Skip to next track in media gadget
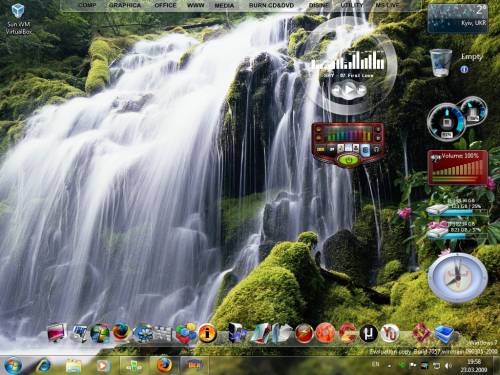This screenshot has height=375, width=500. click(x=361, y=90)
